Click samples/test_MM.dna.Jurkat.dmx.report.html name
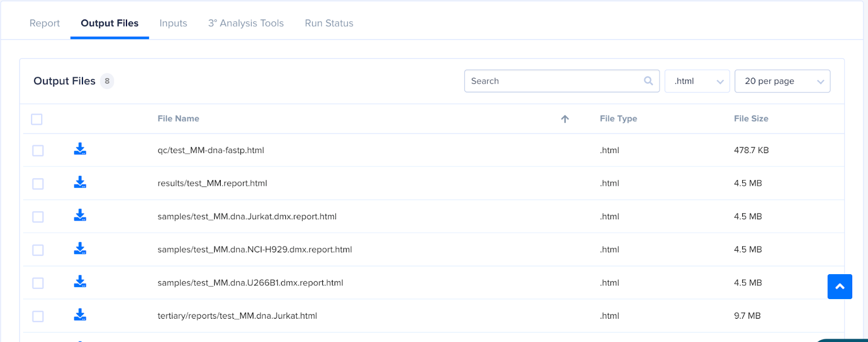Screen dimensions: 868x342 [x=247, y=217]
